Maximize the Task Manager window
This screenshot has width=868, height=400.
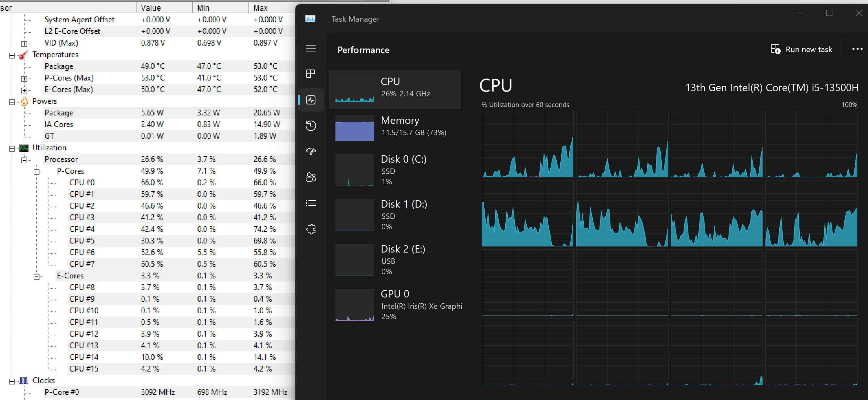click(x=829, y=13)
